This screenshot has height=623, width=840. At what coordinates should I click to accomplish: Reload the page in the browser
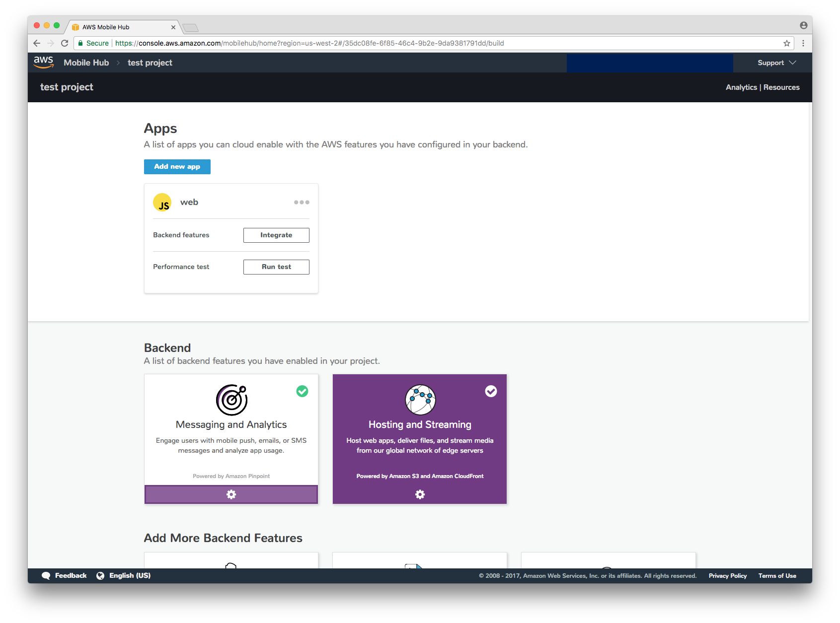click(x=65, y=43)
